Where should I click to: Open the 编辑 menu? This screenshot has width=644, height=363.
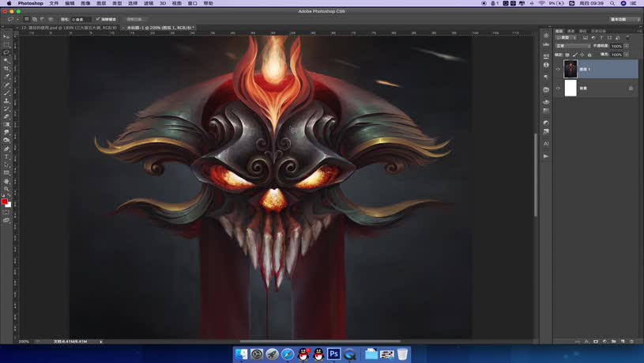pyautogui.click(x=70, y=3)
